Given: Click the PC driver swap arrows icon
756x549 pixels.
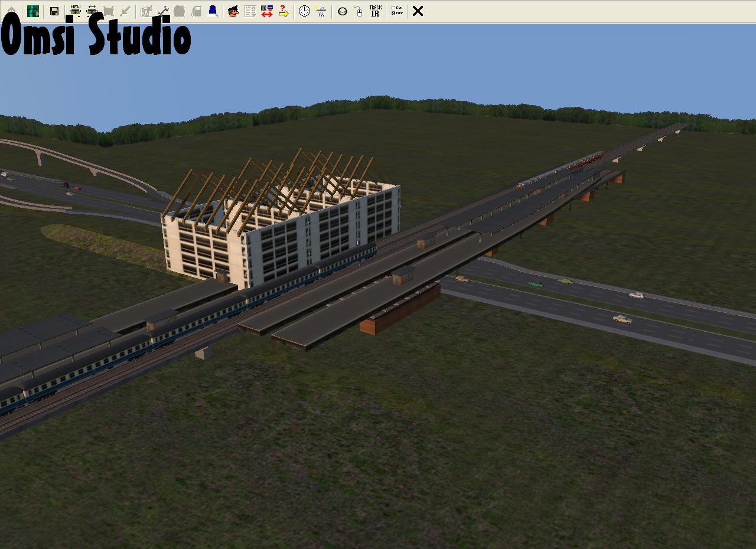Looking at the screenshot, I should pyautogui.click(x=266, y=11).
